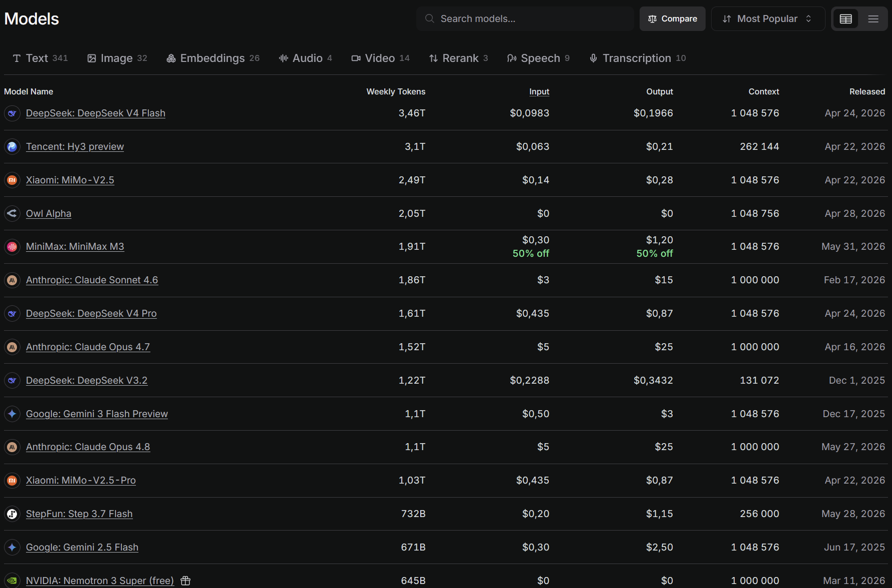The height and width of the screenshot is (588, 892).
Task: Click the 50% off label under $1,20
Action: click(655, 254)
